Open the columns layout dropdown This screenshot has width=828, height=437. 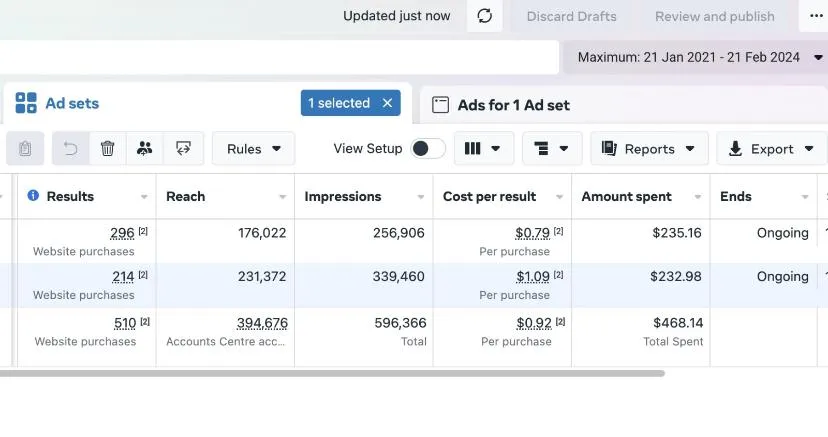484,149
